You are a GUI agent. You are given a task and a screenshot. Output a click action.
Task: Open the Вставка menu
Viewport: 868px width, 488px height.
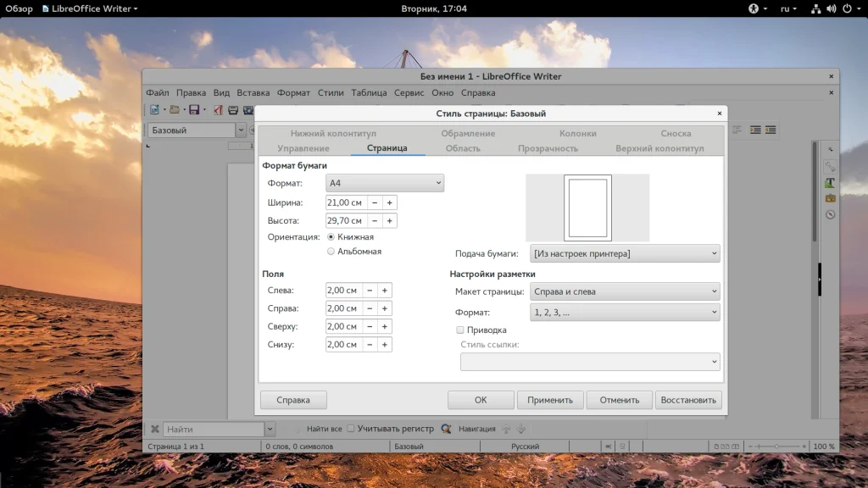pos(253,93)
